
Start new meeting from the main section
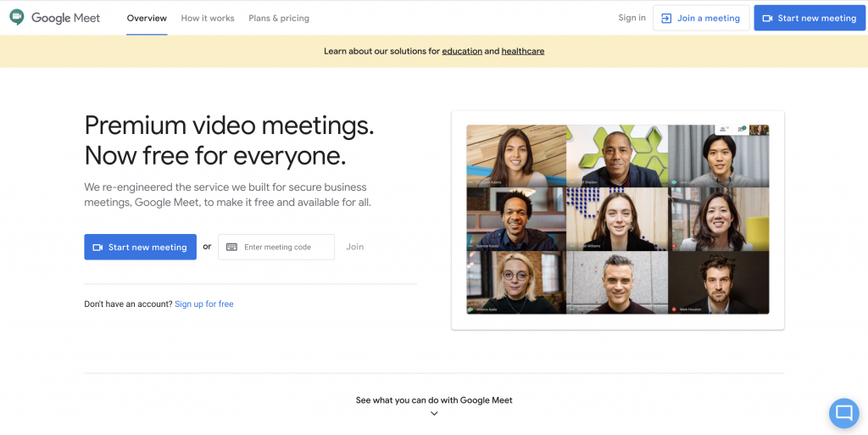140,247
